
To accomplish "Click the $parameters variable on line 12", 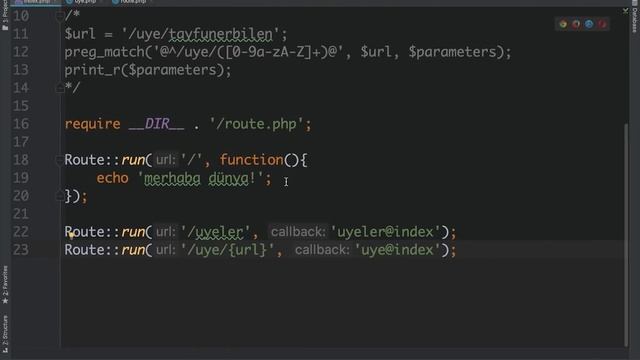I will (453, 52).
